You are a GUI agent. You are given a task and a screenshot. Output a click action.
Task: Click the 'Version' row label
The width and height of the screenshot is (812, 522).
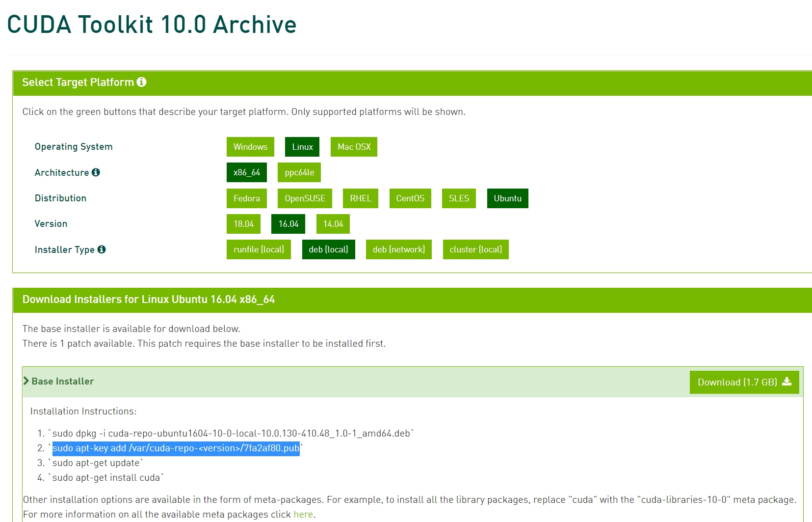[x=51, y=224]
